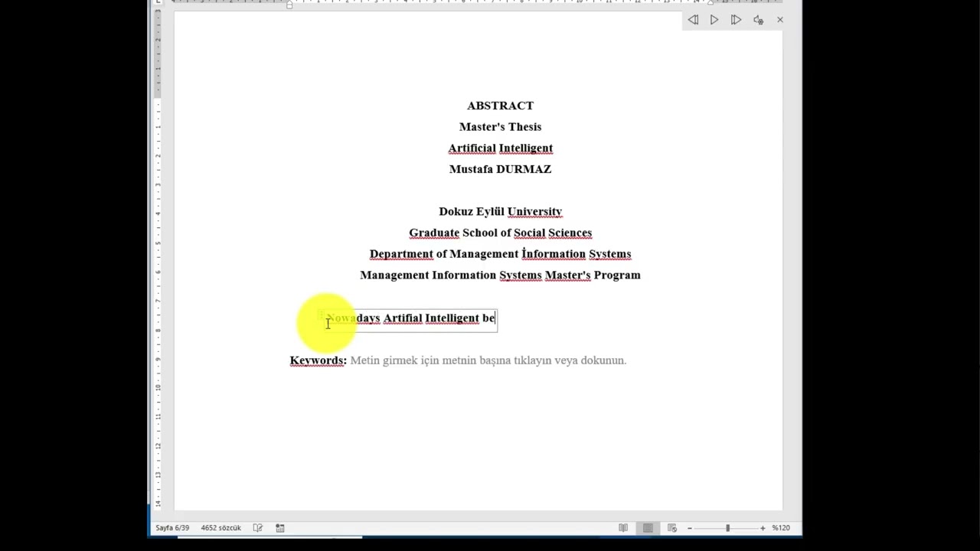Click the author name Mustafa DURMAZ
The width and height of the screenshot is (980, 551).
pos(500,169)
